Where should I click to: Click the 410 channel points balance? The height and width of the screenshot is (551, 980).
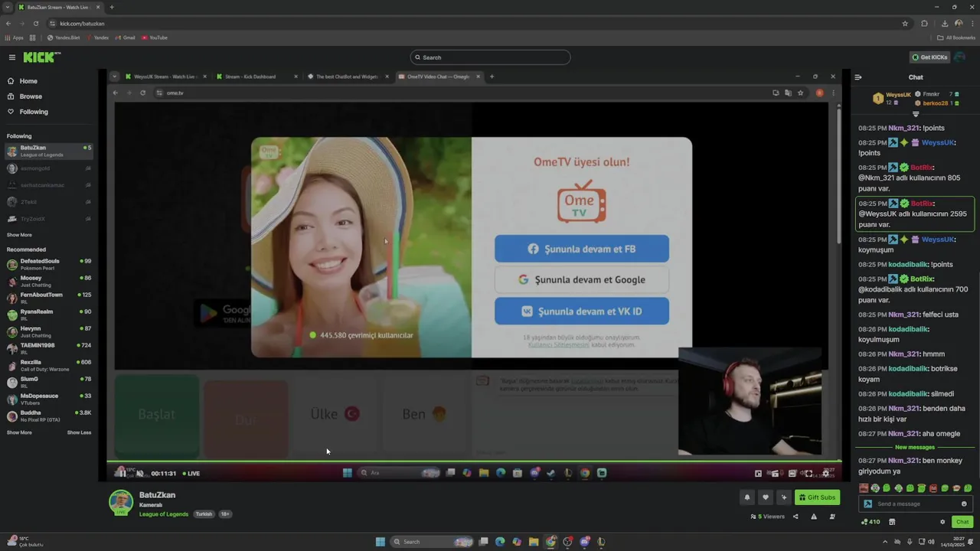tap(871, 522)
